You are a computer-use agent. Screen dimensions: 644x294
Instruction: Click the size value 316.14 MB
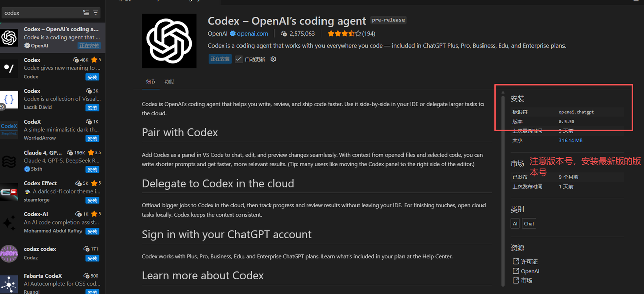tap(571, 140)
